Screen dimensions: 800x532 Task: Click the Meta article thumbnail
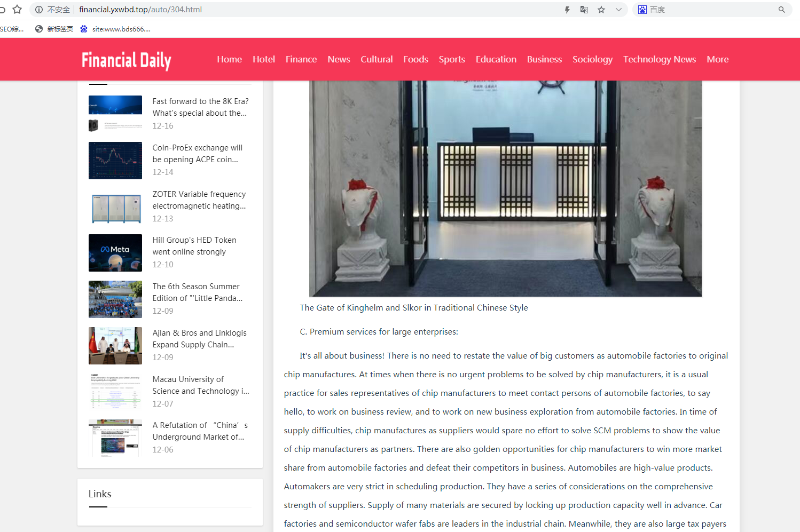(x=115, y=253)
